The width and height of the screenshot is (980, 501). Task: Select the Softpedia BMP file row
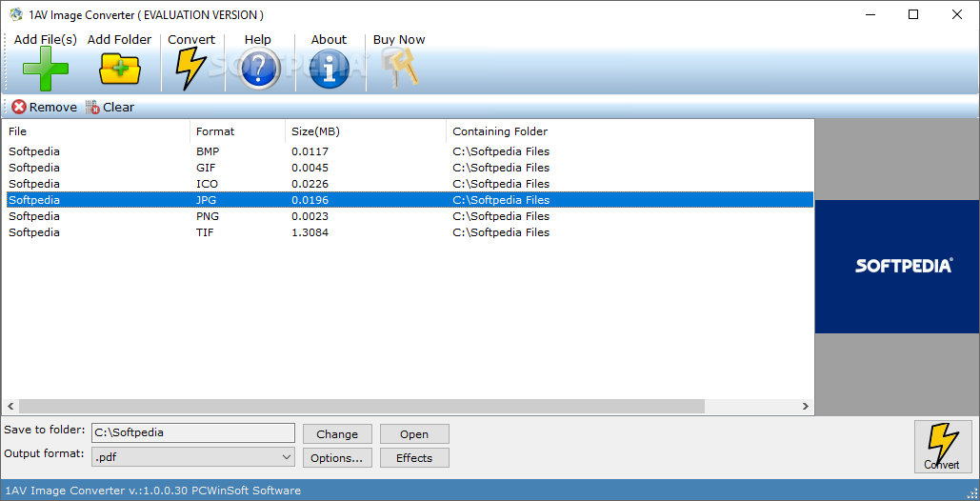pos(410,151)
